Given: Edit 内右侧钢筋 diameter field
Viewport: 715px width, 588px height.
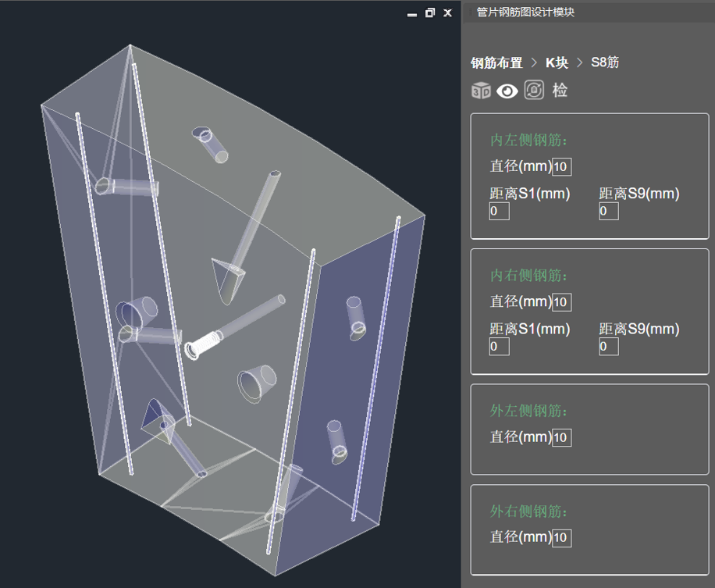Looking at the screenshot, I should point(562,302).
